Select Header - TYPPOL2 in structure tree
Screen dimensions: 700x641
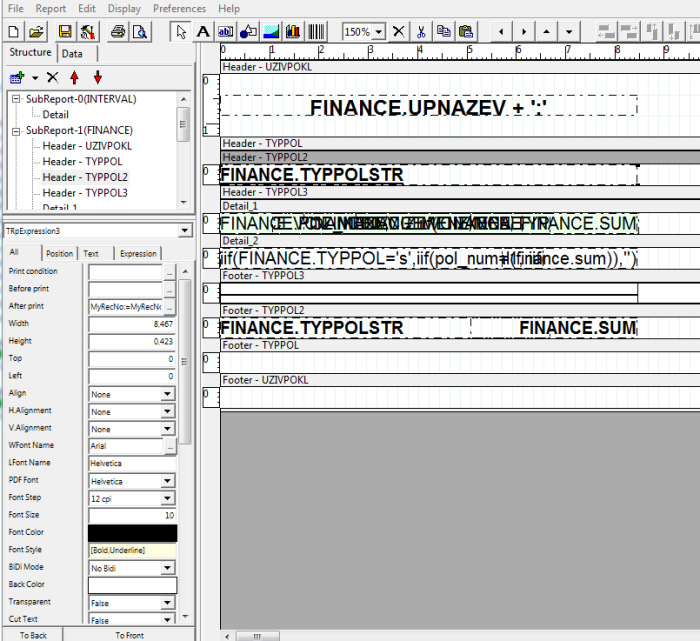click(85, 177)
